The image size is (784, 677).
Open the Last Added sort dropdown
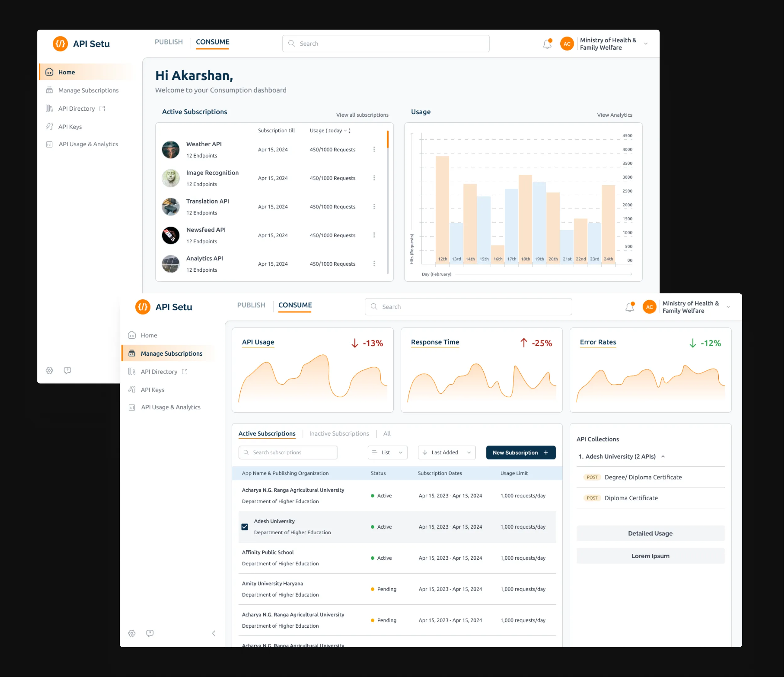[447, 452]
